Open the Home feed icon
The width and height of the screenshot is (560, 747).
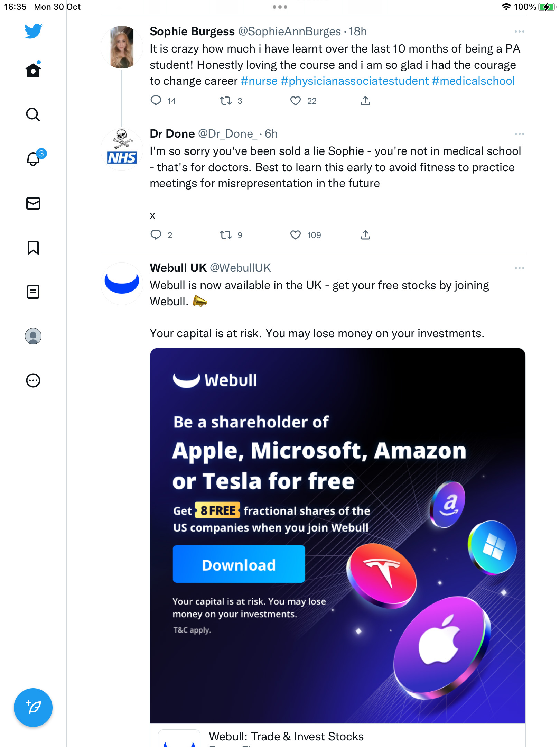[x=33, y=70]
